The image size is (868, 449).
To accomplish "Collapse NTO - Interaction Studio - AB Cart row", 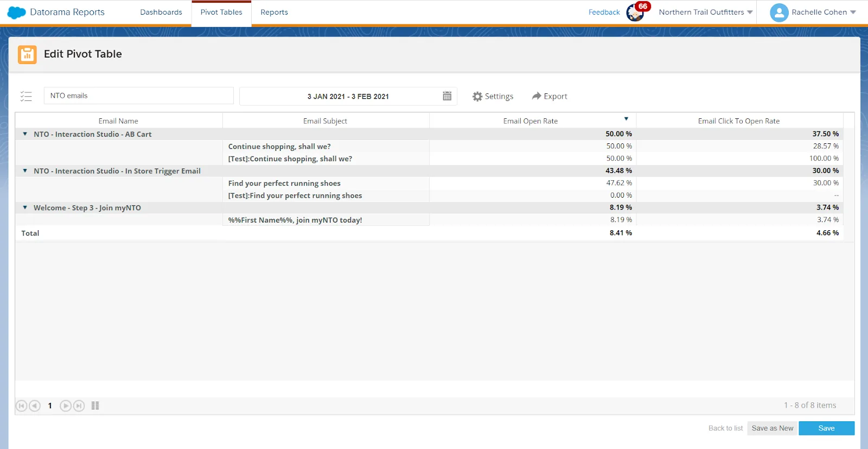I will pyautogui.click(x=25, y=134).
